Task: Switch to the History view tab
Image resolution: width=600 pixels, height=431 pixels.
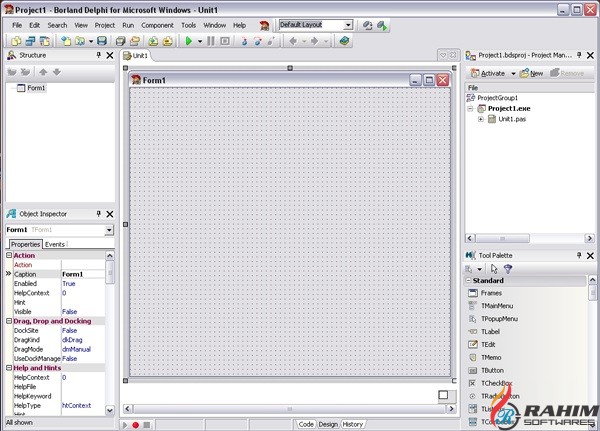Action: click(x=352, y=424)
